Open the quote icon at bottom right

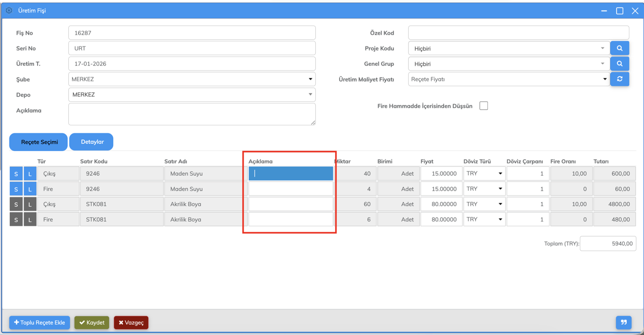624,322
